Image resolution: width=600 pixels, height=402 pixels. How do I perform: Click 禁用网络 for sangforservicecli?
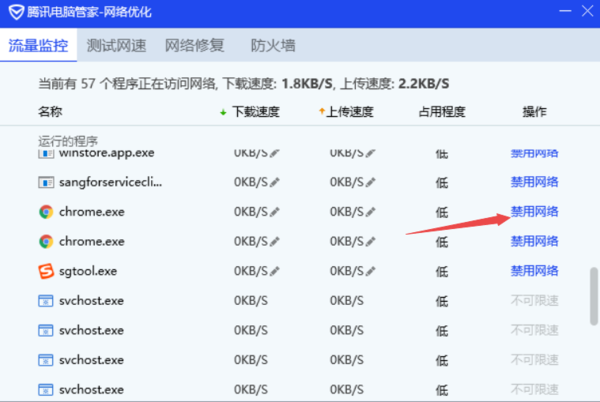pos(534,182)
